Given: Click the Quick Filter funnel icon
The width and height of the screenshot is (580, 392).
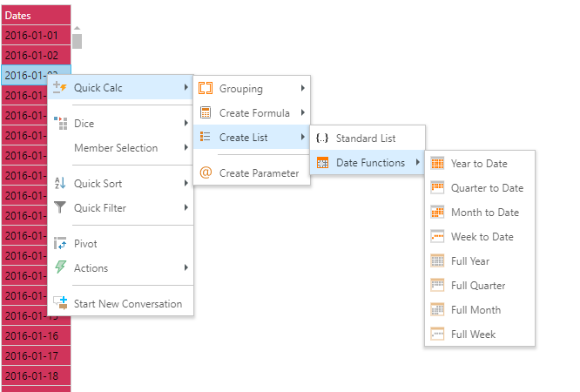Looking at the screenshot, I should (60, 207).
